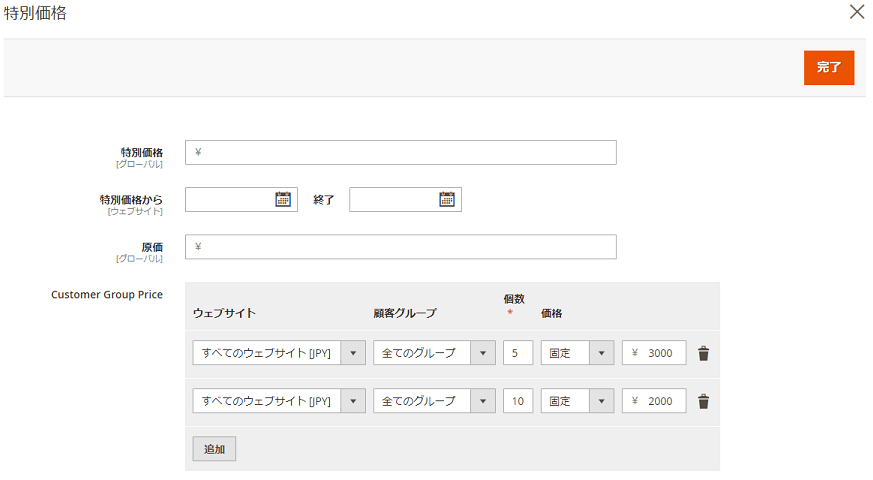873x480 pixels.
Task: Open calendar for 特別価格から start date
Action: click(283, 200)
